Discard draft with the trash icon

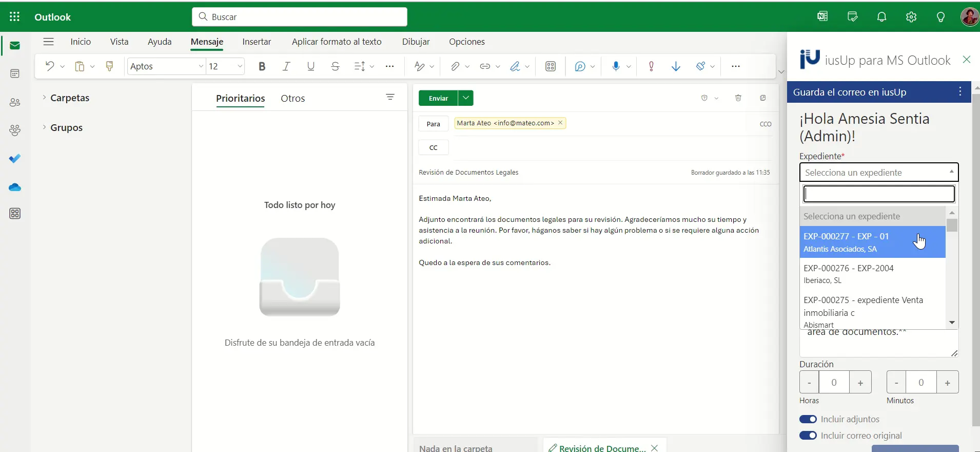(738, 98)
